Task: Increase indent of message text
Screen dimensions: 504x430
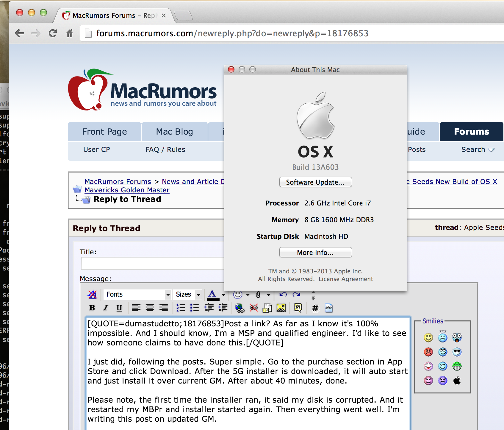Action: pyautogui.click(x=223, y=308)
